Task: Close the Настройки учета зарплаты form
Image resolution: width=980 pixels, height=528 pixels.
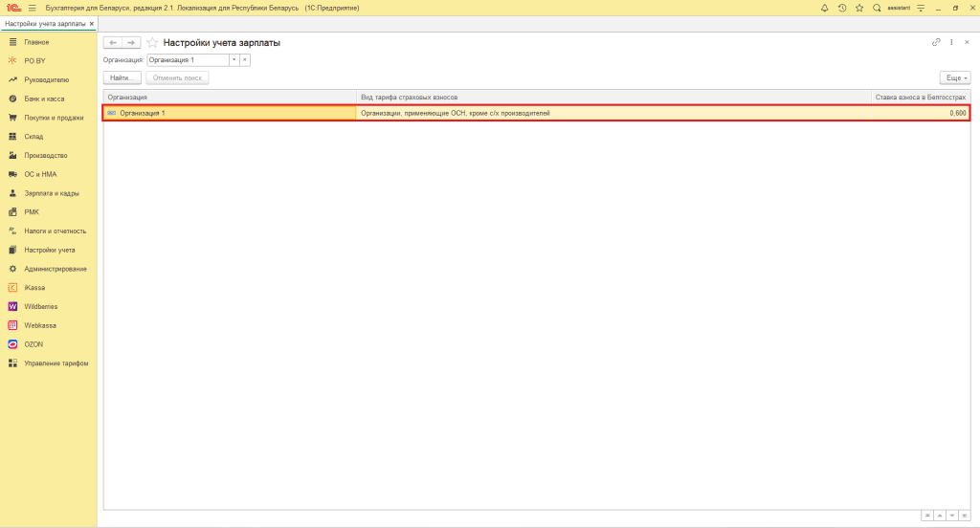Action: tap(967, 42)
